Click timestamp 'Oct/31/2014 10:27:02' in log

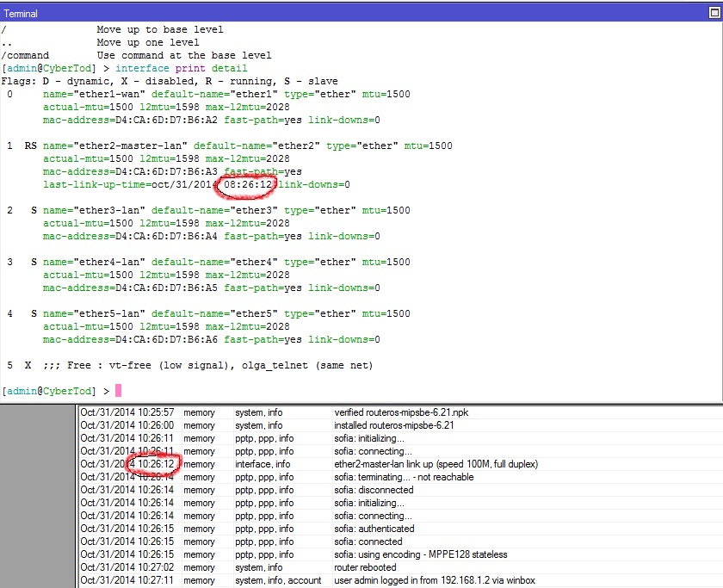click(127, 567)
